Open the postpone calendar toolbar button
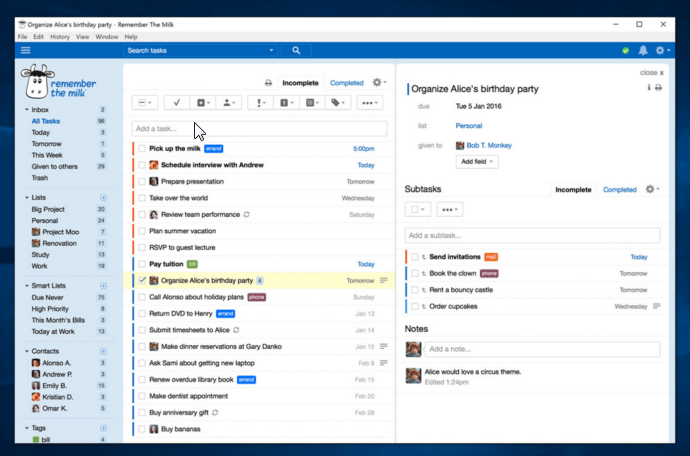Viewport: 690px width, 456px height. (203, 103)
